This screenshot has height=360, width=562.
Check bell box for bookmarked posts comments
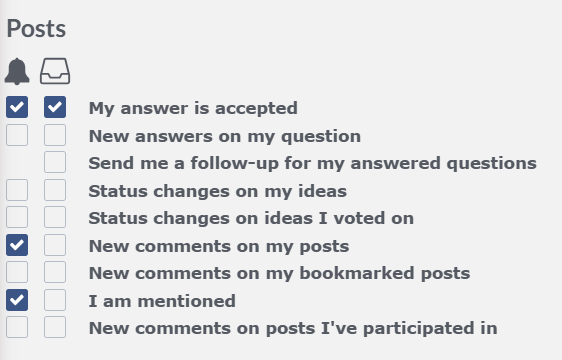pyautogui.click(x=17, y=272)
